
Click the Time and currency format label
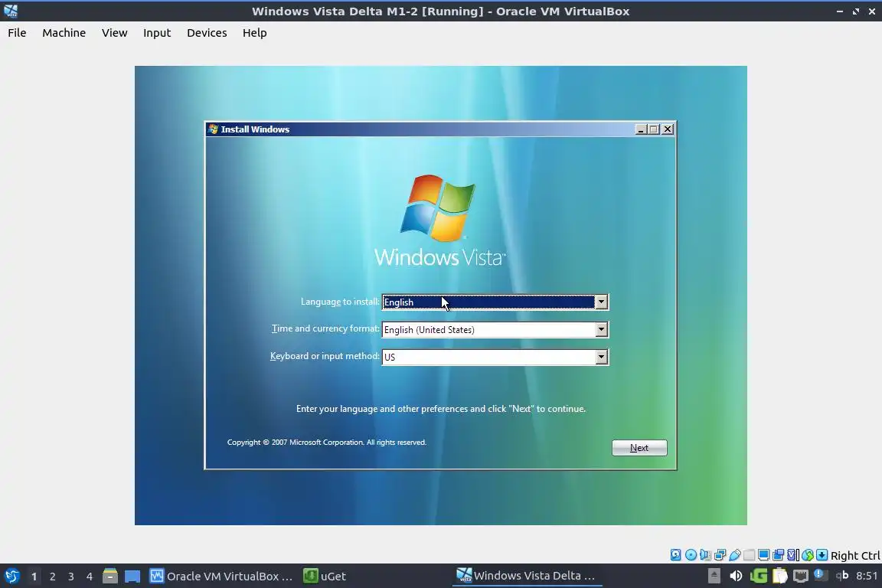(325, 328)
